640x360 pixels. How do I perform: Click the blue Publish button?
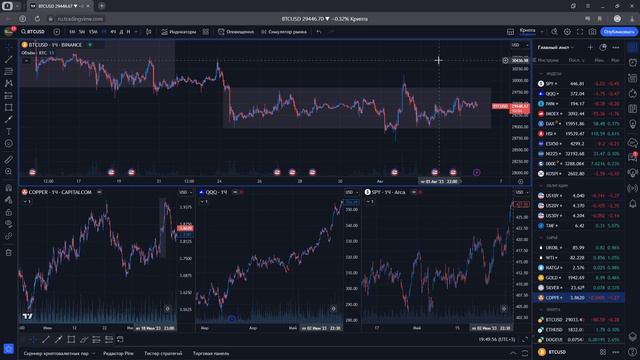pos(619,31)
